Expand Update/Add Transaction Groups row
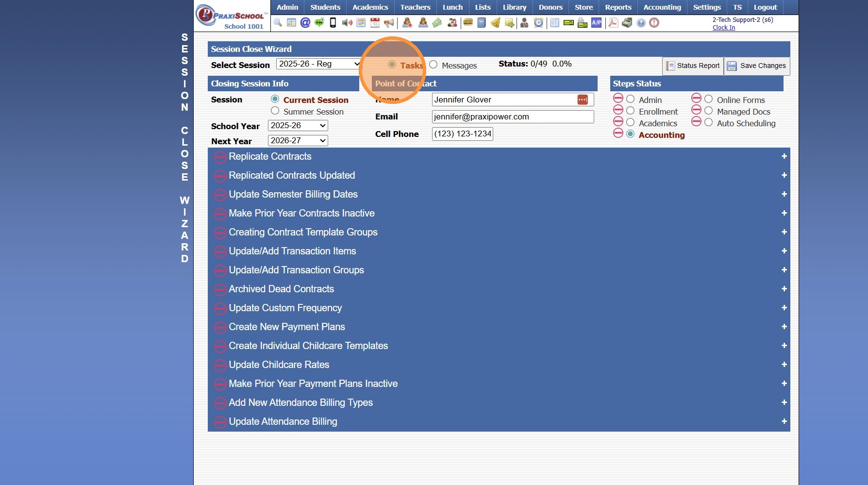The height and width of the screenshot is (485, 868). click(x=784, y=270)
